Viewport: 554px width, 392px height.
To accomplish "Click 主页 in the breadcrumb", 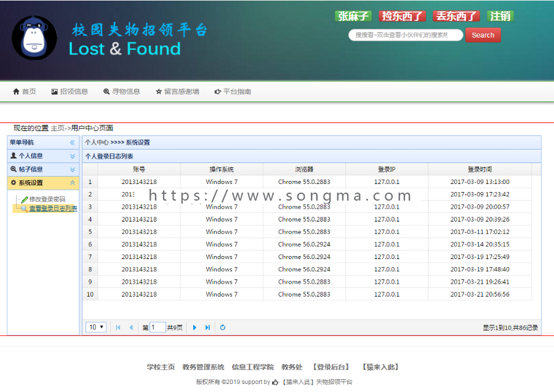I will click(x=58, y=128).
